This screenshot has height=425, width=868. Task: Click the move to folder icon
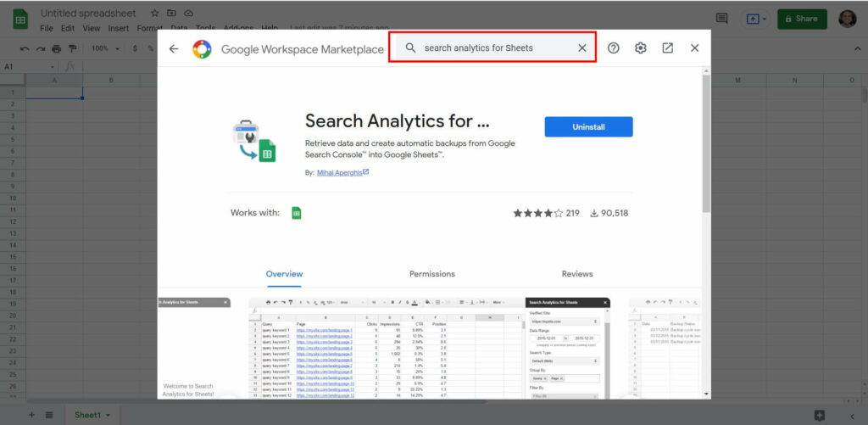click(x=171, y=13)
